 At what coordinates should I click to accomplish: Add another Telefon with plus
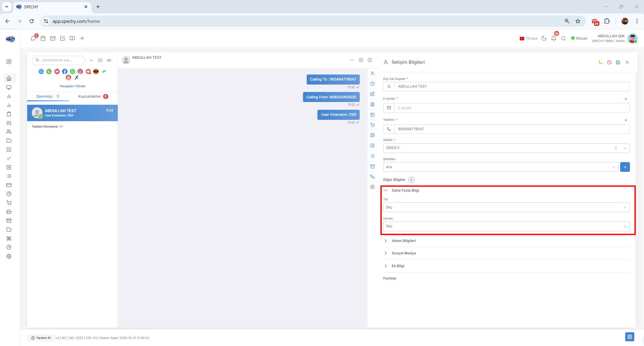(x=626, y=120)
